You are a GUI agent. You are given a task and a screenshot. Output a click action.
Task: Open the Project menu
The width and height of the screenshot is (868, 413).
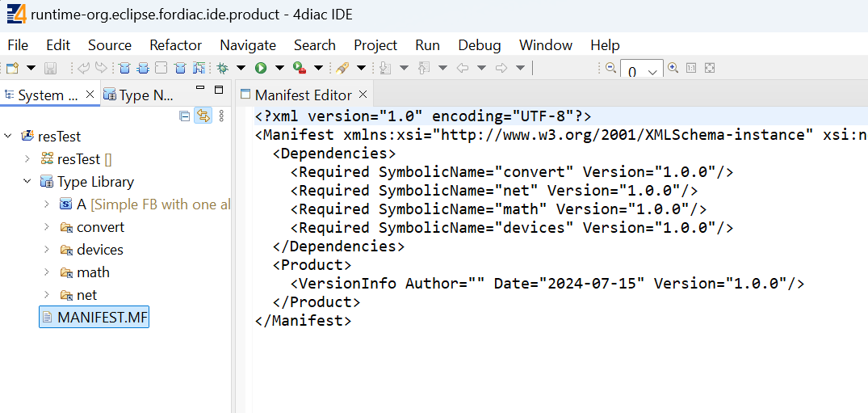pos(375,45)
